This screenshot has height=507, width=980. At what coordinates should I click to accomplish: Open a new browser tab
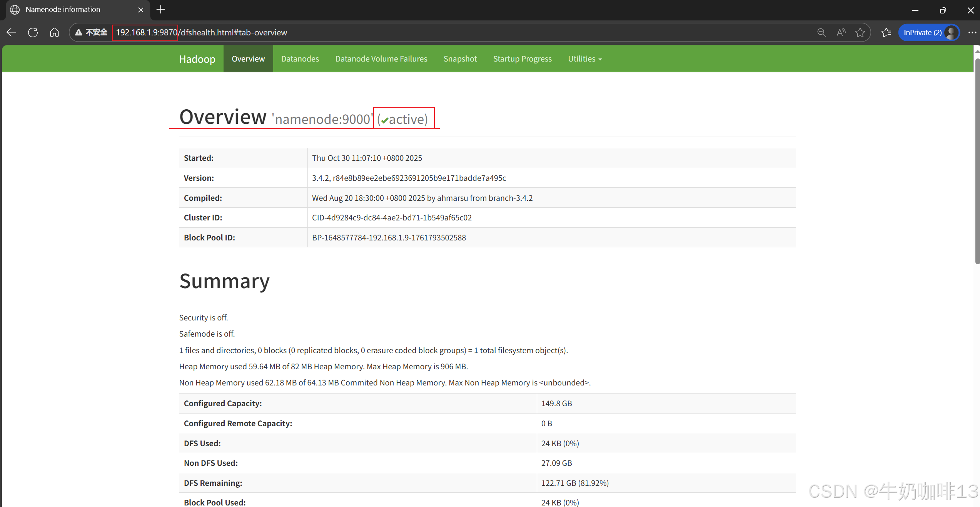pos(161,10)
